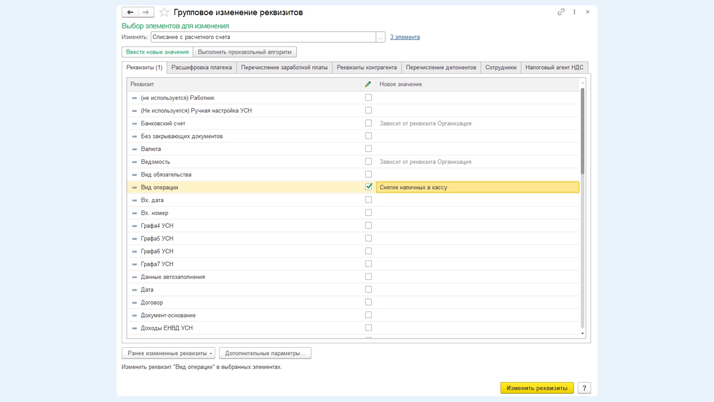Click the forward navigation arrow
The image size is (714, 402).
(x=145, y=12)
